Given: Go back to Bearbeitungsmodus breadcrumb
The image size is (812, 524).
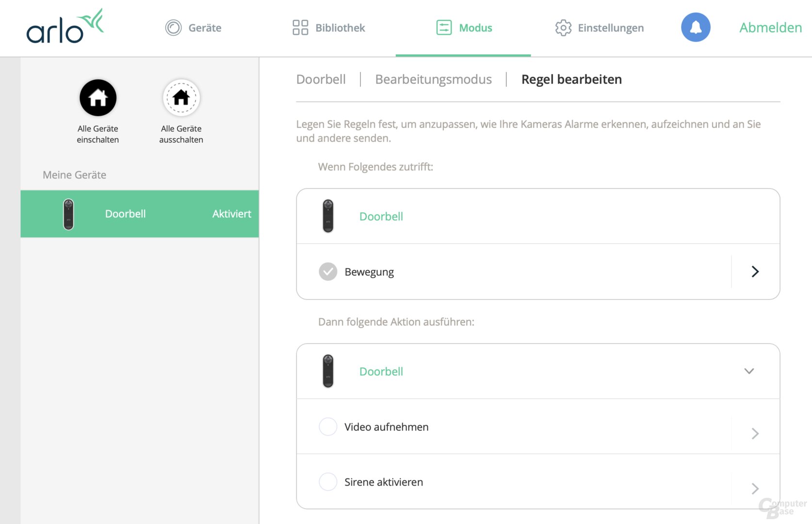Looking at the screenshot, I should click(x=433, y=79).
